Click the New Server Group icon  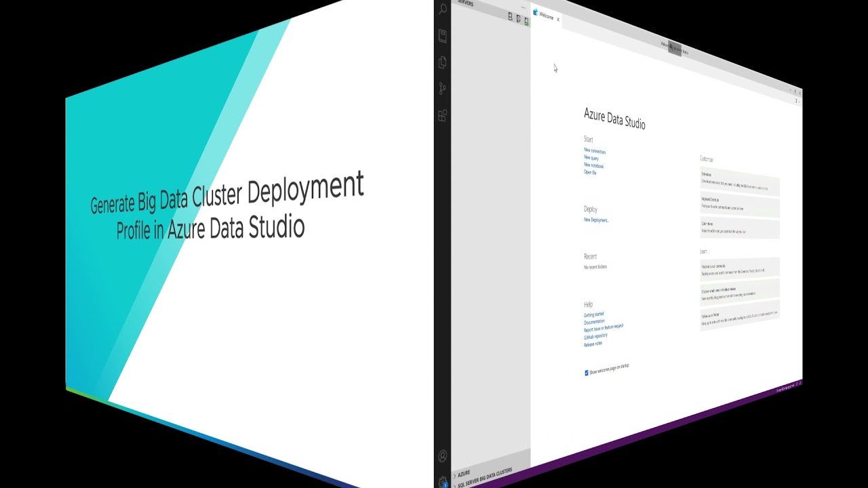[x=519, y=19]
